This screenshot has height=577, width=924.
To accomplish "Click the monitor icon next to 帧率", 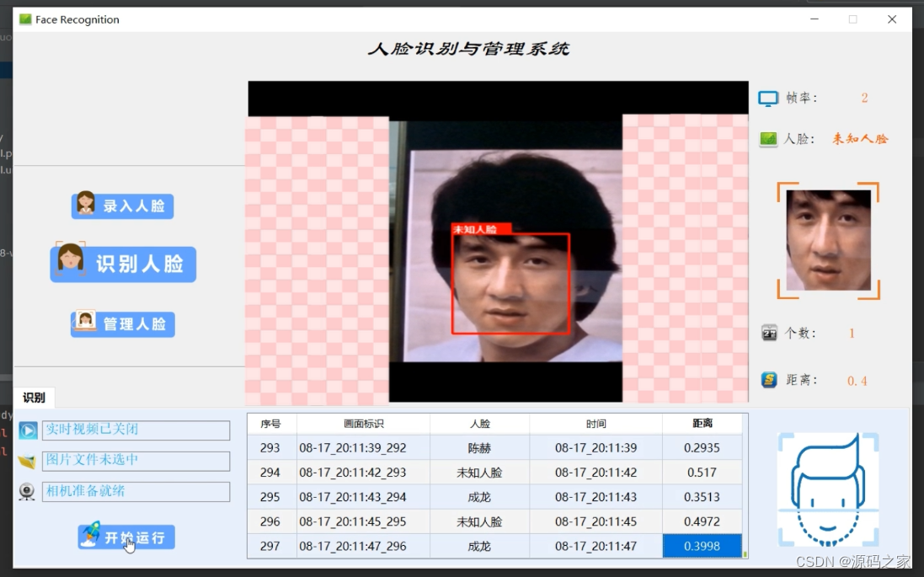I will tap(767, 98).
